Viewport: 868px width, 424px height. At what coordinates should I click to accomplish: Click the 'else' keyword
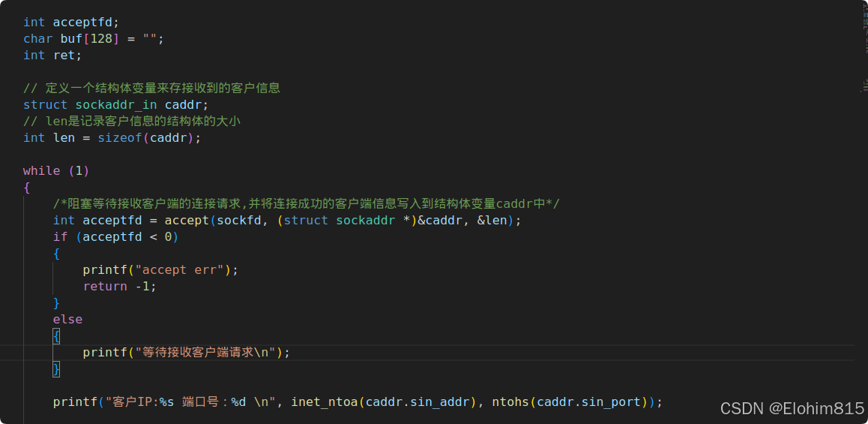[x=67, y=319]
